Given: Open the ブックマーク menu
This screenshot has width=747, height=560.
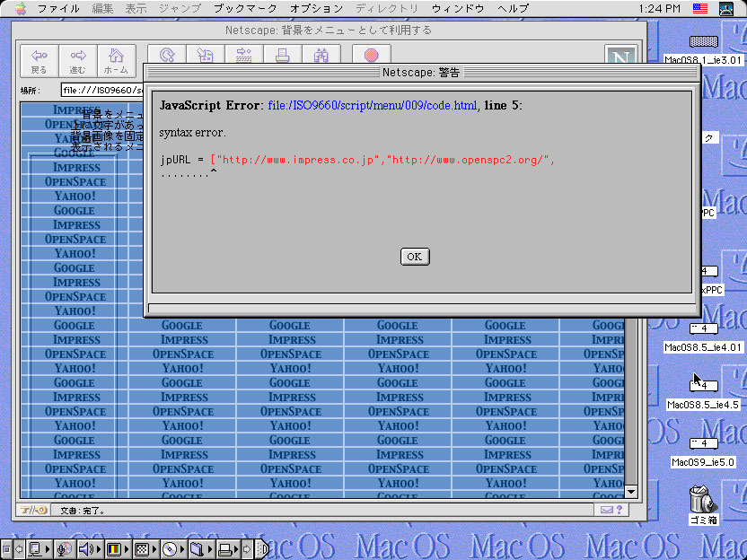Looking at the screenshot, I should coord(245,9).
